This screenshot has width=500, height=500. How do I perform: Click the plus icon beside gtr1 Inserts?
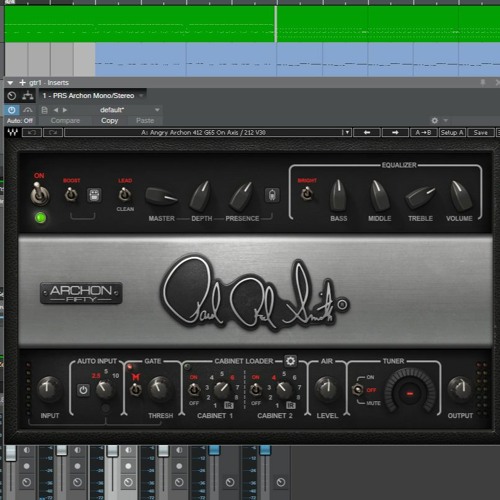(22, 82)
